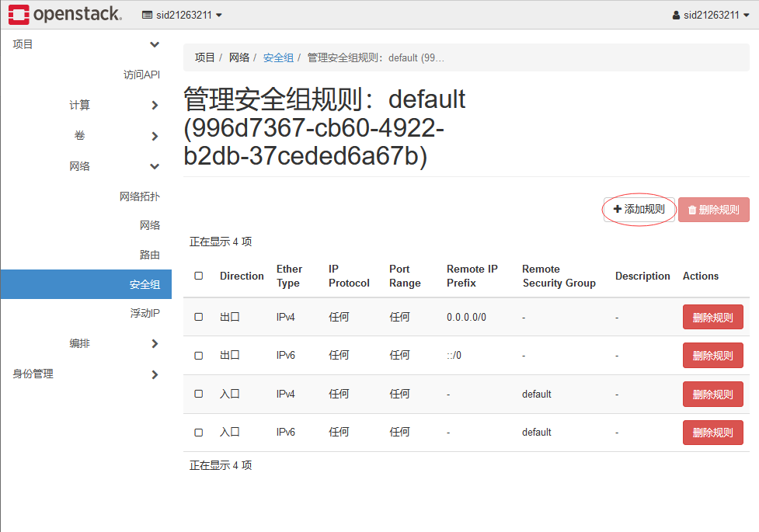Click the ::/0 remote prefix cell
Image resolution: width=759 pixels, height=532 pixels.
[454, 355]
